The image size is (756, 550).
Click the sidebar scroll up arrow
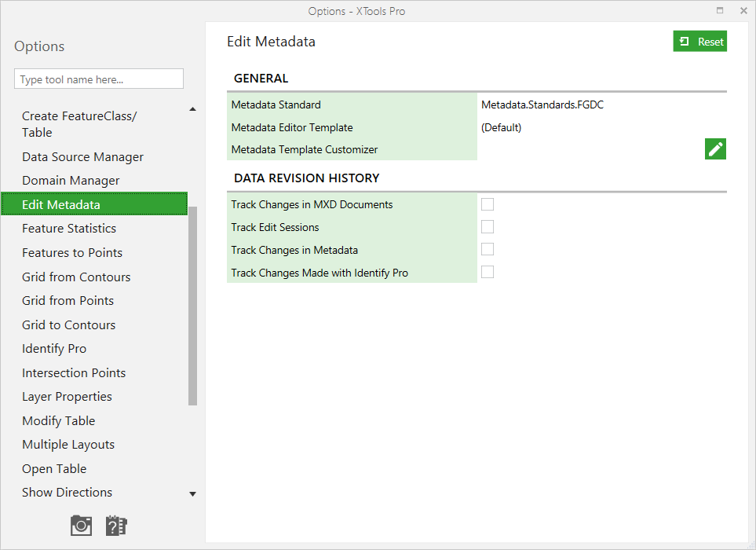tap(193, 109)
